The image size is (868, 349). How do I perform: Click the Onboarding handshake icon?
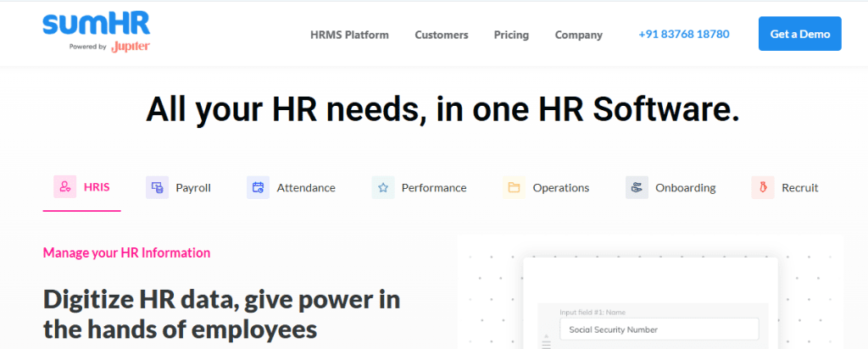click(x=637, y=187)
